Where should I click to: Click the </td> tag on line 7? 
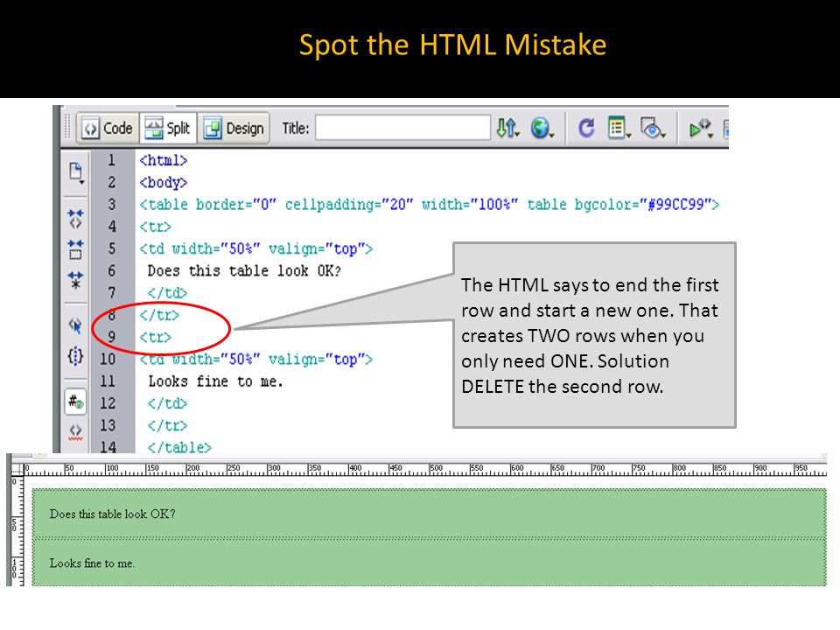[x=167, y=293]
